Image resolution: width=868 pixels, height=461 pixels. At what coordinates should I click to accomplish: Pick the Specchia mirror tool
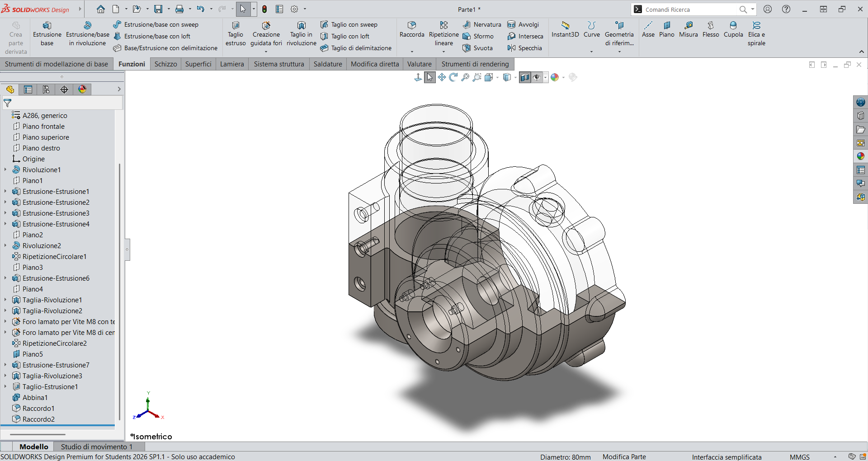[x=524, y=48]
